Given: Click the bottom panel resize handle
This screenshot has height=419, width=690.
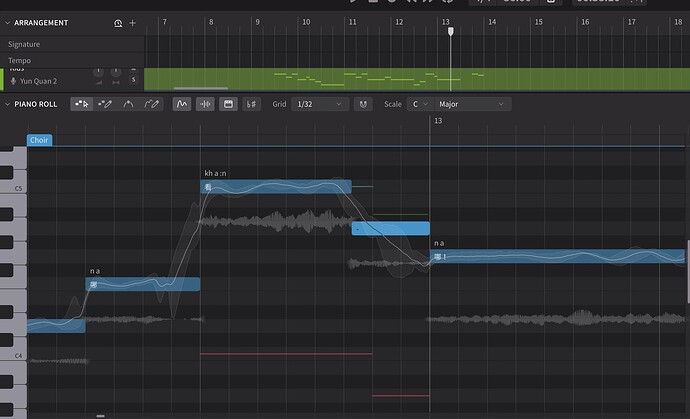Looking at the screenshot, I should point(100,416).
